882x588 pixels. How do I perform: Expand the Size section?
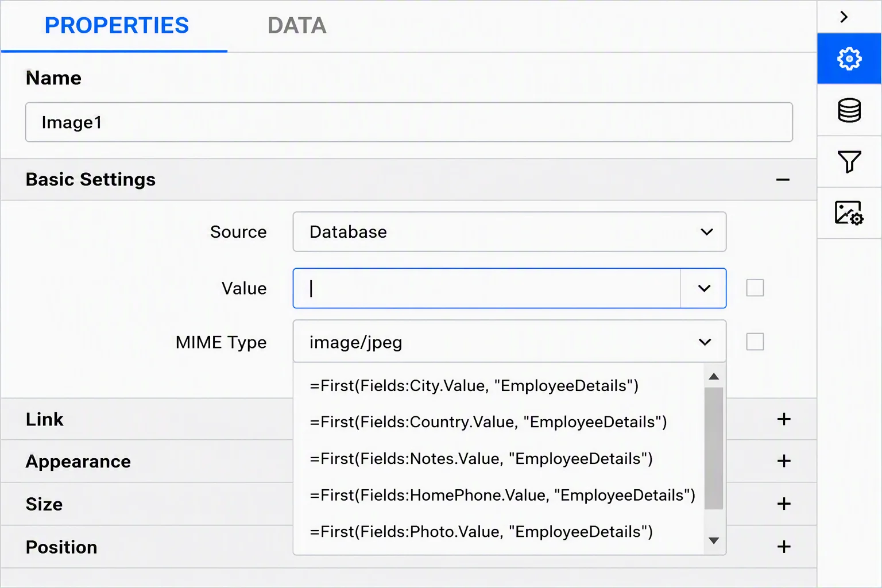(x=784, y=504)
